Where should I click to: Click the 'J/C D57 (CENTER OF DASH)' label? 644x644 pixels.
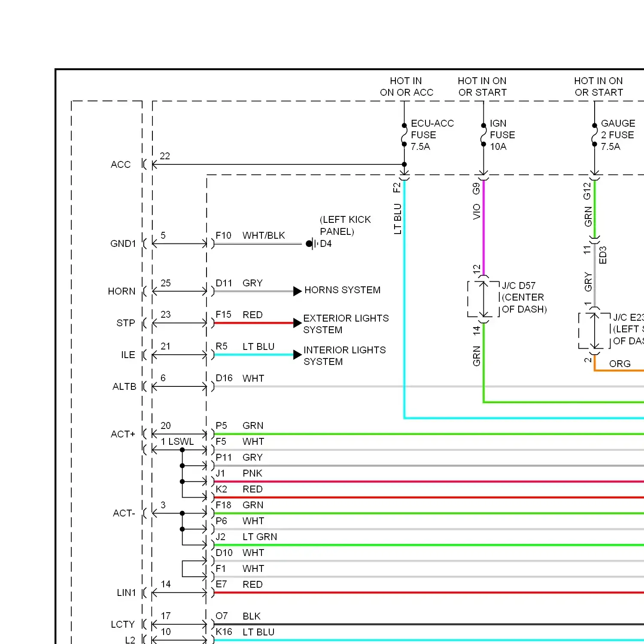(524, 297)
